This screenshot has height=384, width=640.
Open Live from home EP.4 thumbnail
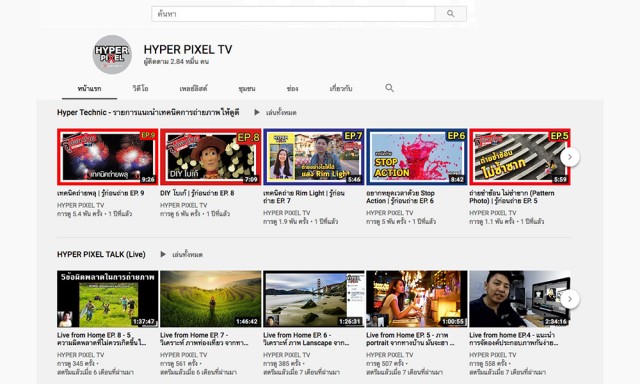[x=520, y=299]
